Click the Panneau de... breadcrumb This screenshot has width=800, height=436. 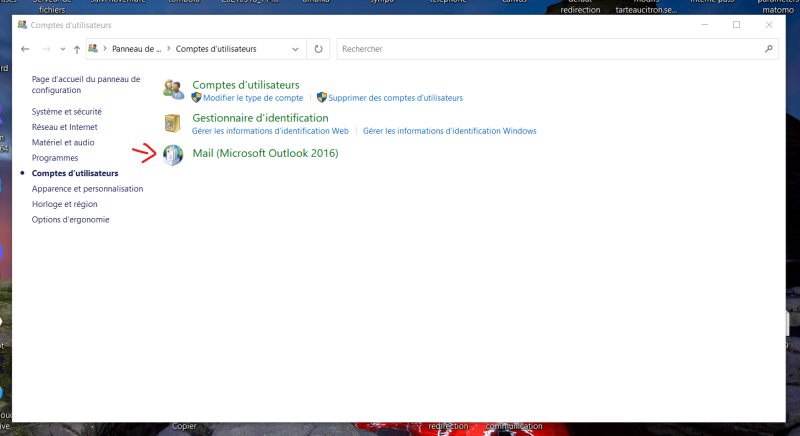tap(136, 49)
